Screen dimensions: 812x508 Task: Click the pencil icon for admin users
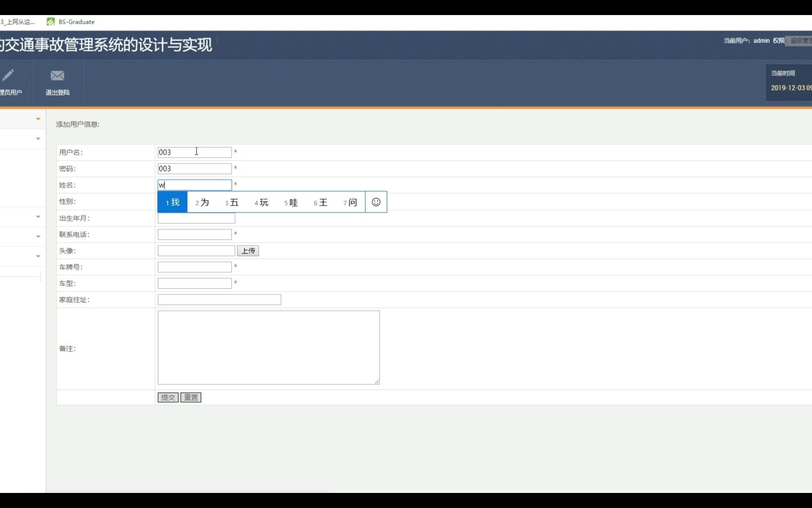point(8,75)
